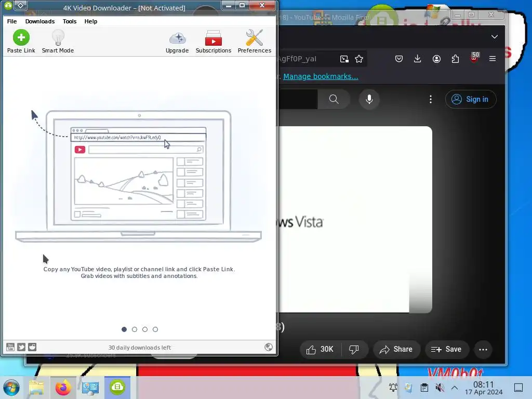532x399 pixels.
Task: Open the Windows Start orb
Action: [x=11, y=388]
